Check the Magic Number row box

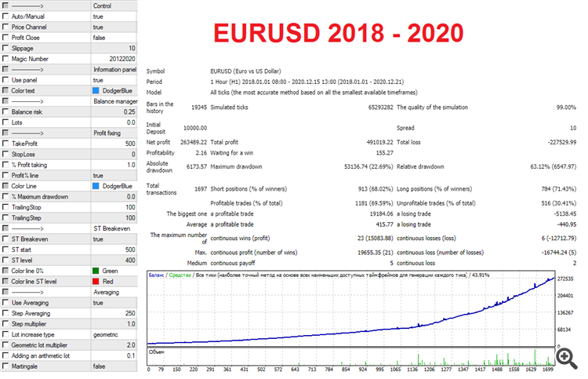[5, 59]
